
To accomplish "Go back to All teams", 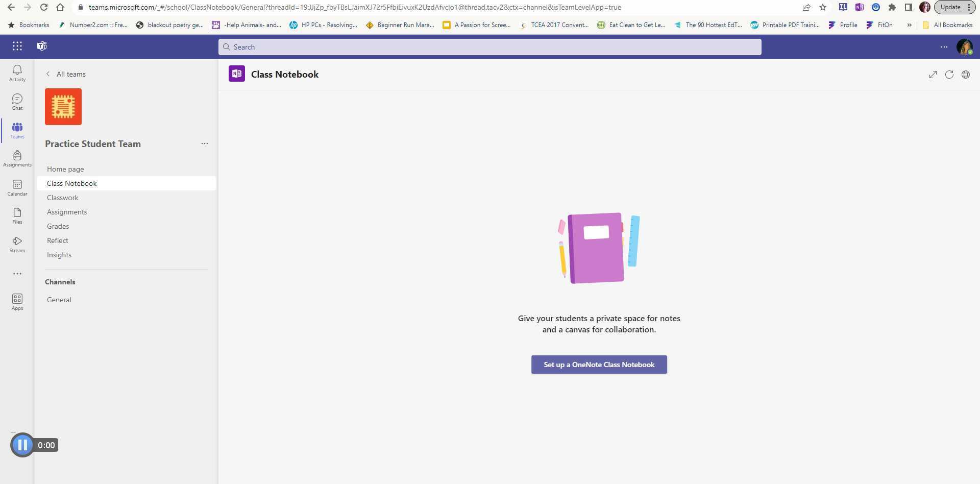I will [66, 74].
